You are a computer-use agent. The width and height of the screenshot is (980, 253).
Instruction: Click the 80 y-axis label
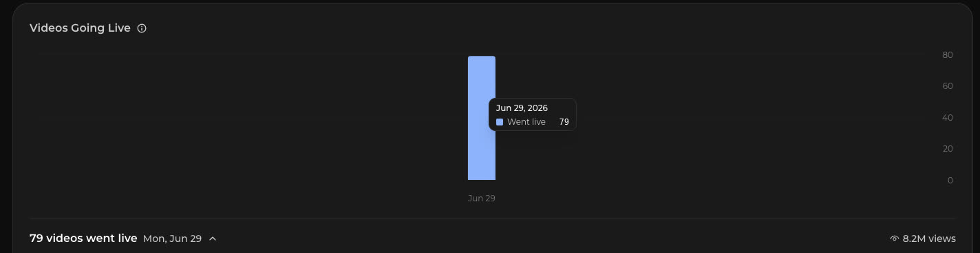[948, 55]
